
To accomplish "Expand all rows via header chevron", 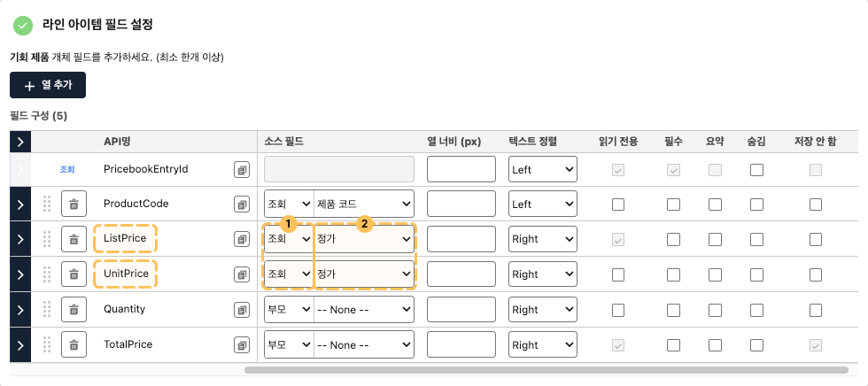I will point(20,143).
